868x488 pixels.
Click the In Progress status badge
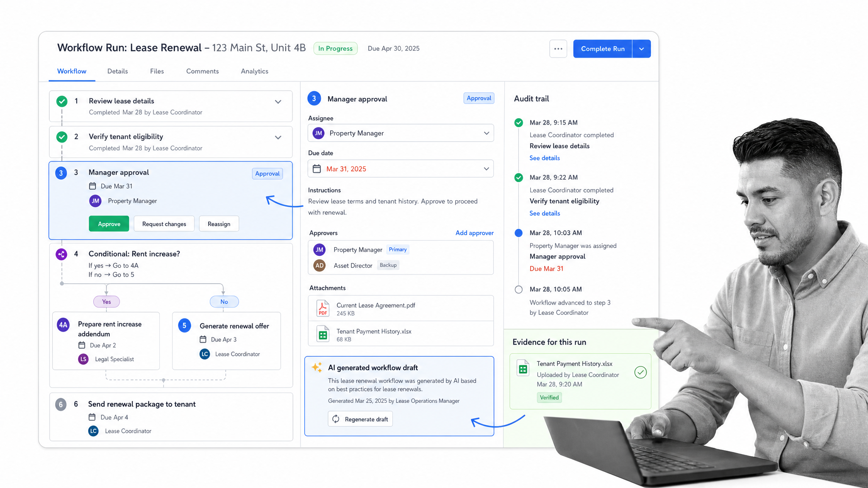(x=335, y=48)
